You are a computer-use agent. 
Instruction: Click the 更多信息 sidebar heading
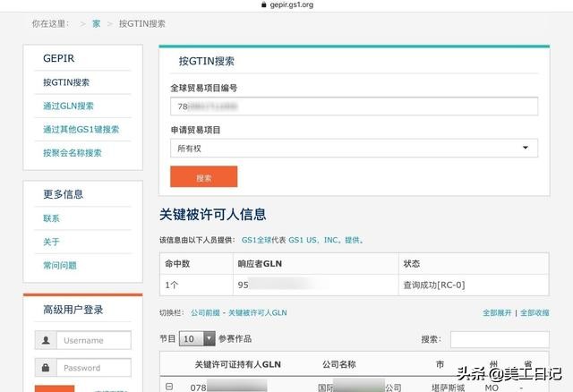[x=64, y=194]
